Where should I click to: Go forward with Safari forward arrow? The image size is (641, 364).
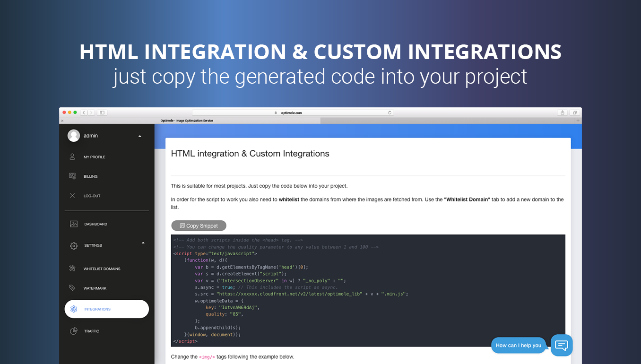tap(91, 113)
